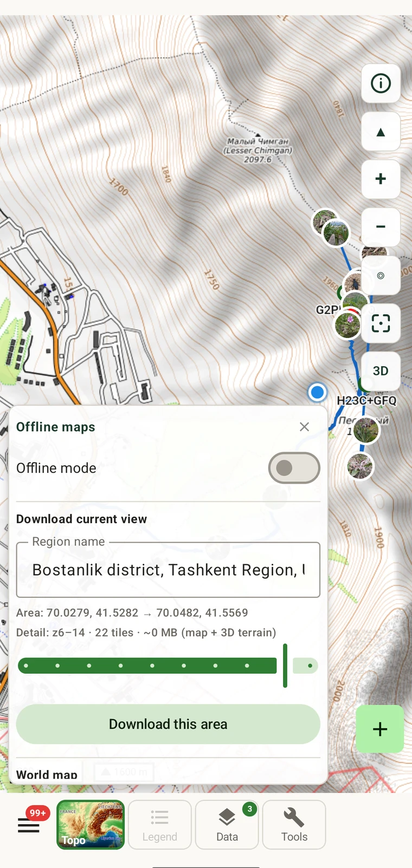Zoom out with the minus button

(381, 227)
